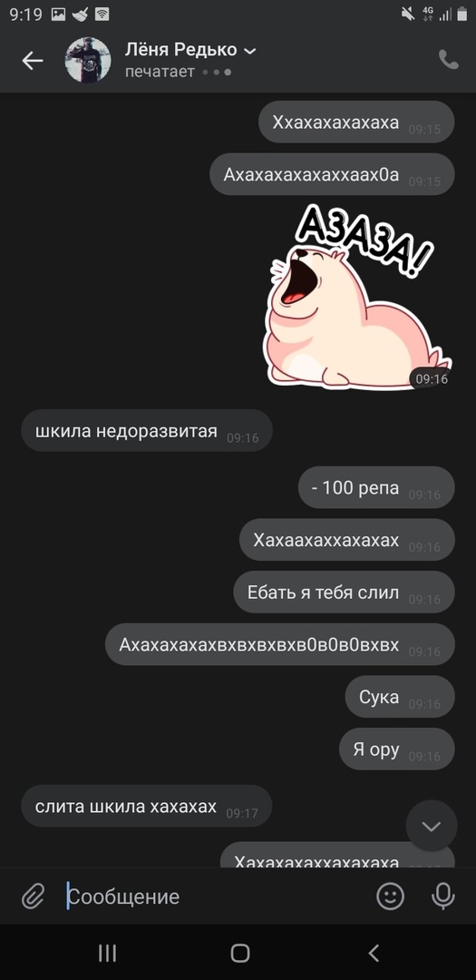Screen dimensions: 476x980
Task: Tap the 'Ххахахахахаха' message at top
Action: (x=356, y=122)
